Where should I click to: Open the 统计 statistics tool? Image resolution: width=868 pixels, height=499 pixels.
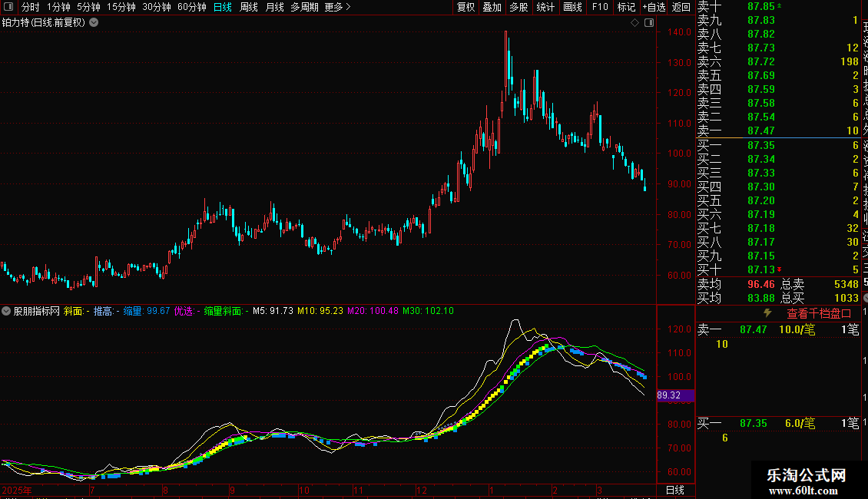(545, 7)
